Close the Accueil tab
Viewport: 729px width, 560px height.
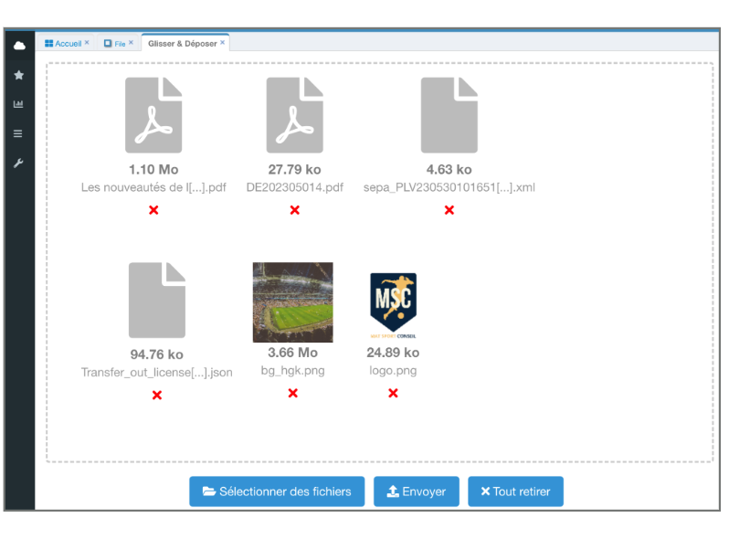[x=87, y=42]
